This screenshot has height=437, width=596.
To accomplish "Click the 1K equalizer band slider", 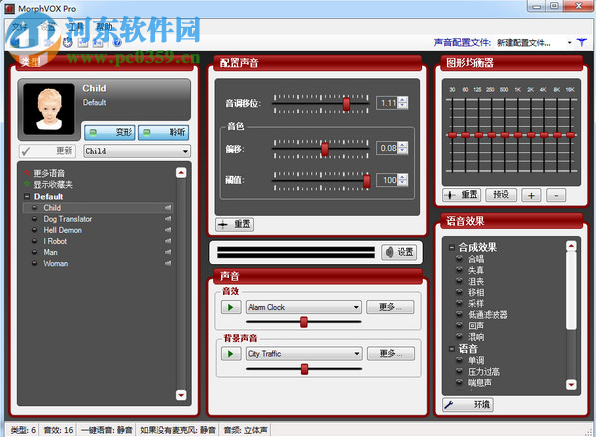I will tap(518, 135).
